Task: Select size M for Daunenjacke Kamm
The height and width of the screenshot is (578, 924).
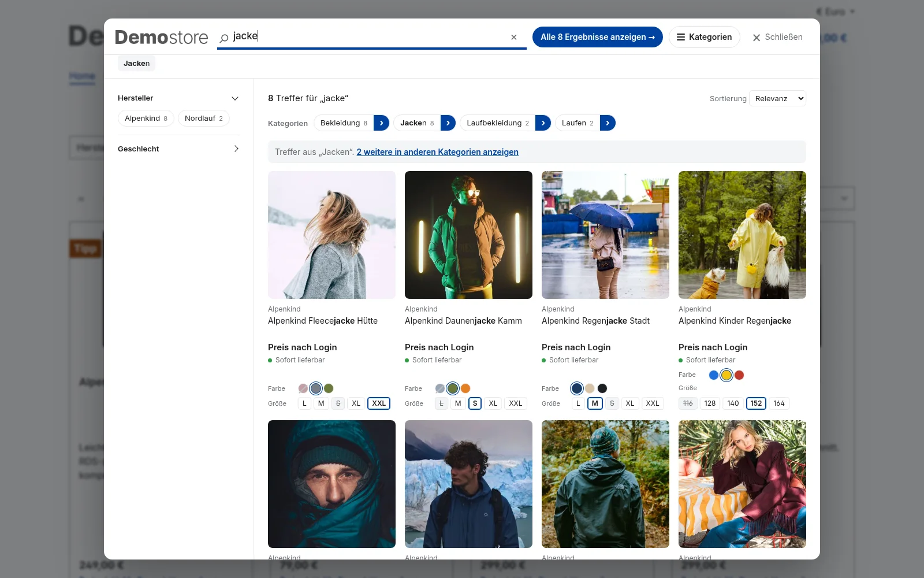Action: [458, 403]
